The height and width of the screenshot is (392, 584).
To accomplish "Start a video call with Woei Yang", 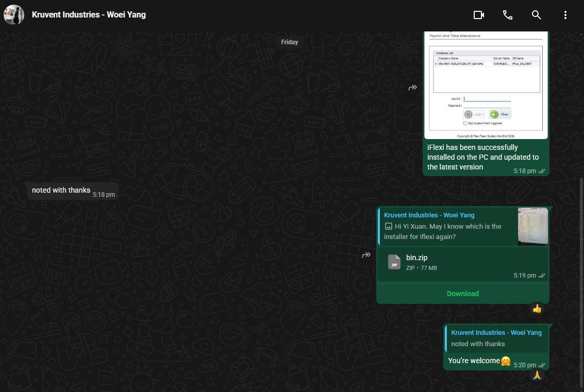I will click(x=479, y=15).
